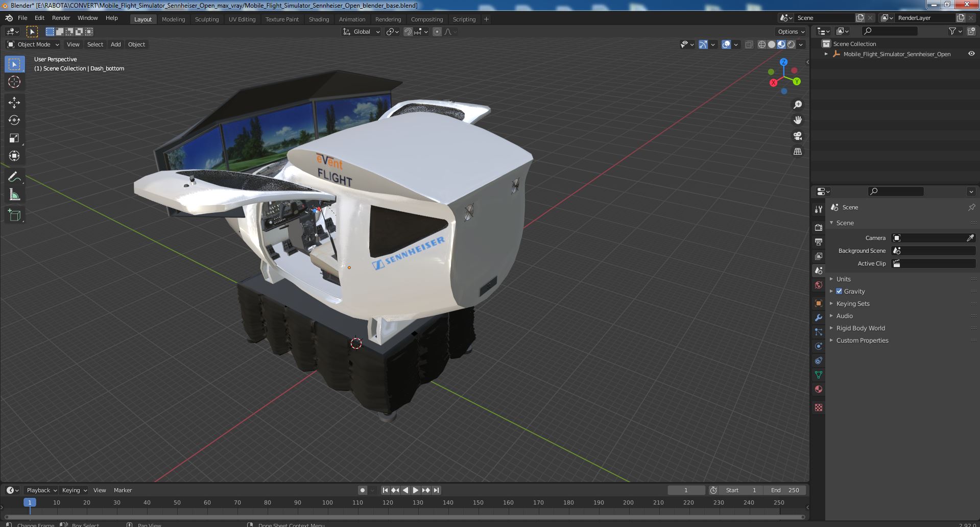The width and height of the screenshot is (980, 527).
Task: Select the Scale tool
Action: coord(14,138)
